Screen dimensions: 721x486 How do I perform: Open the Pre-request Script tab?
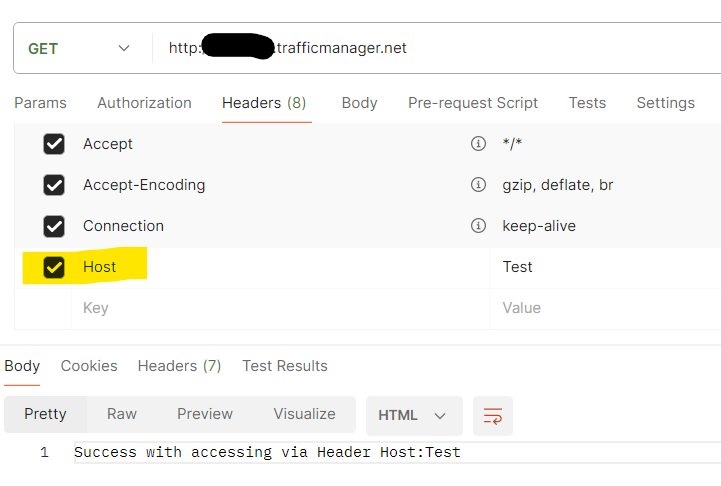click(x=473, y=103)
